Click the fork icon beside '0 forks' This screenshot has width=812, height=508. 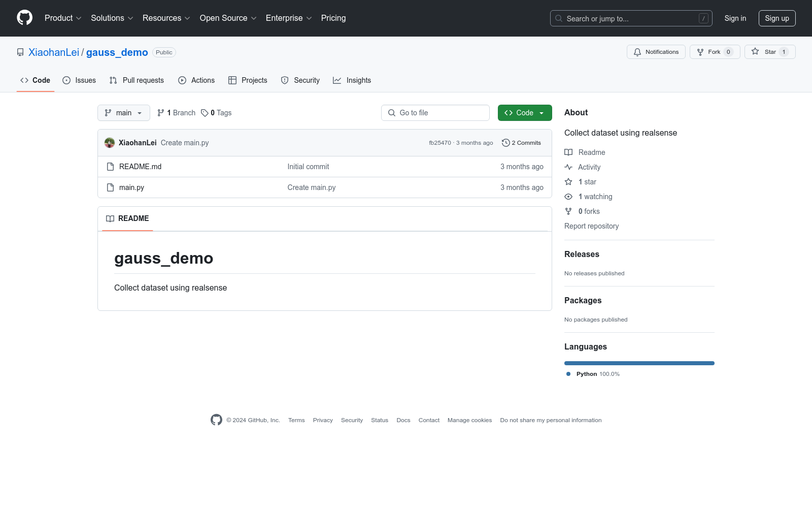[568, 211]
